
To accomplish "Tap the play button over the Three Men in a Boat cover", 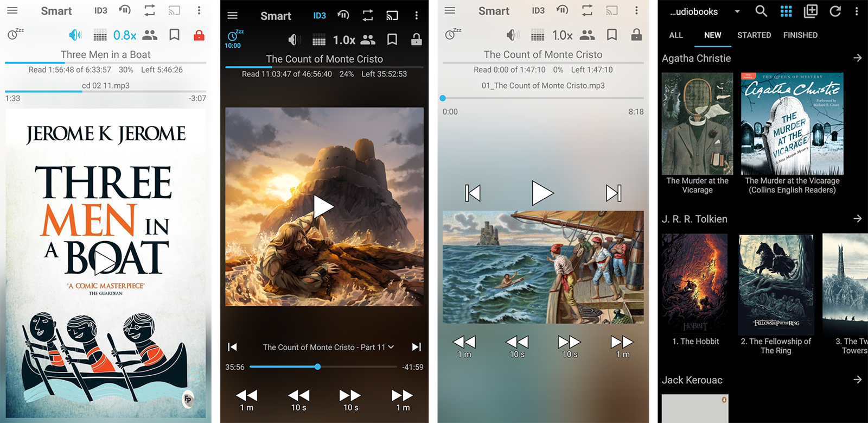I will 105,262.
